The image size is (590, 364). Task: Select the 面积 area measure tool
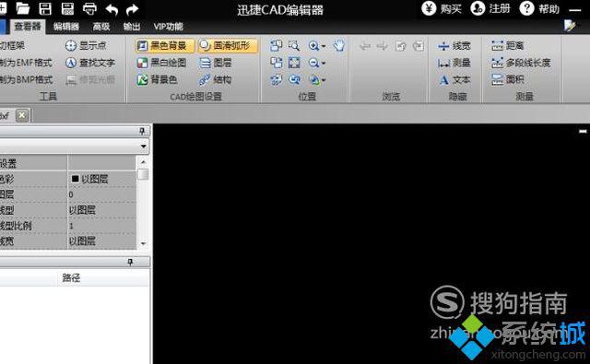[508, 79]
